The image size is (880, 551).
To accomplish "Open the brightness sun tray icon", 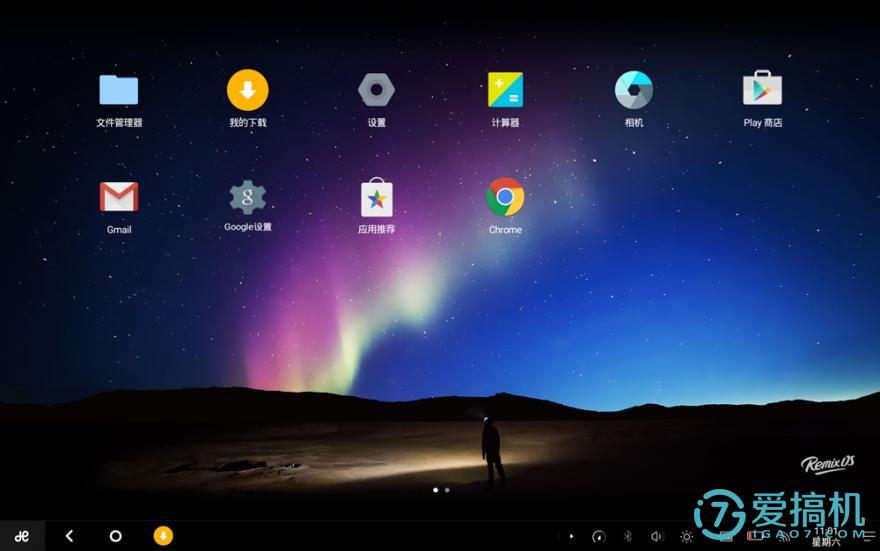I will 686,537.
